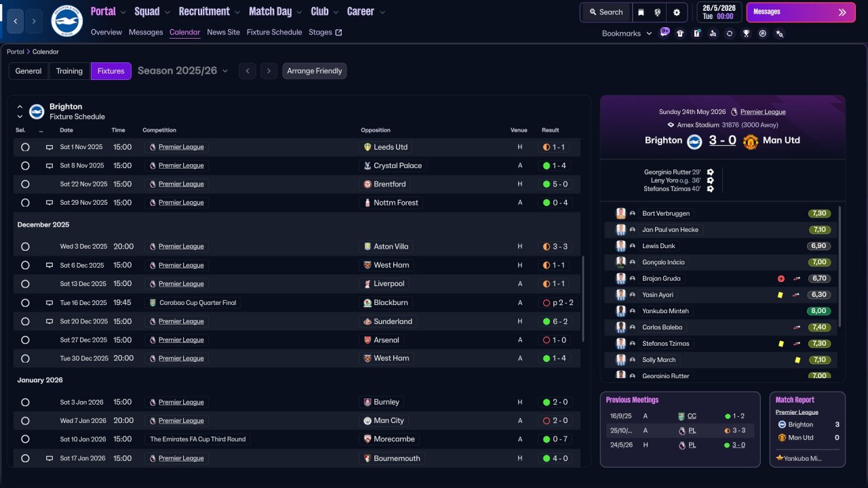Click the player ratings list scrollbar
Screen dimensions: 868x488
click(840, 266)
